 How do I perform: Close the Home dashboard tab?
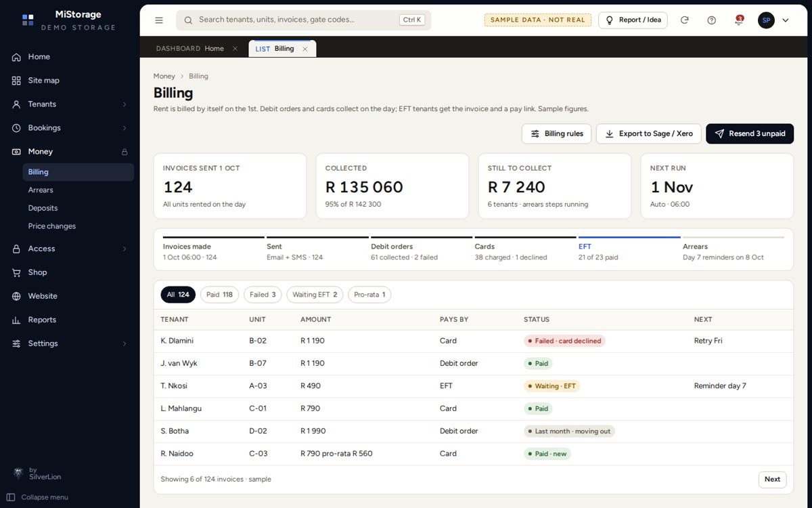click(x=235, y=49)
